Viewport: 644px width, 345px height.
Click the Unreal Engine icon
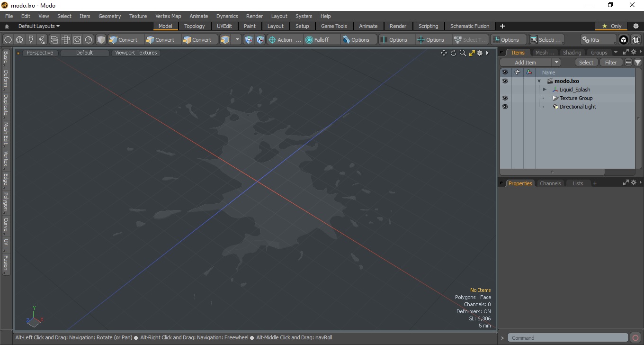point(635,40)
